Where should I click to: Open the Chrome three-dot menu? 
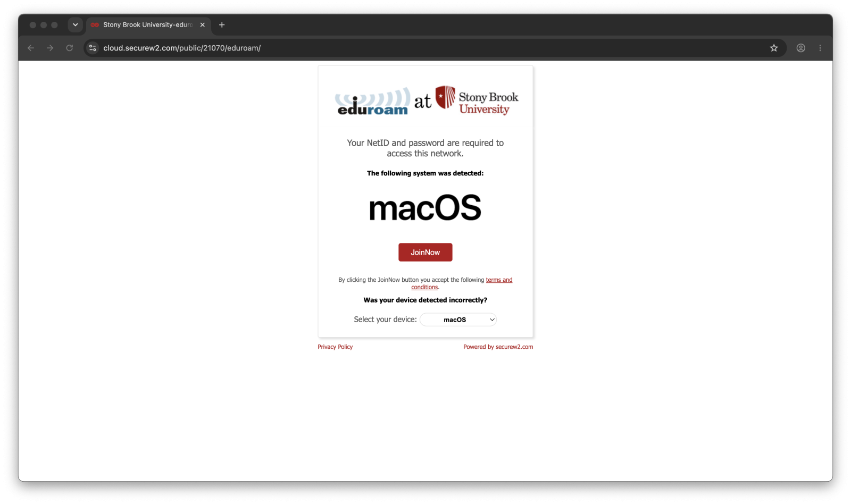[820, 48]
